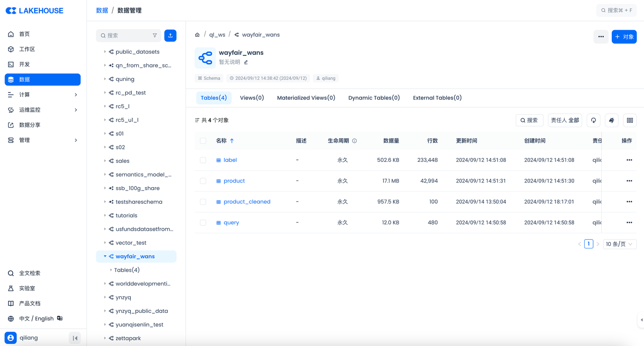Click the upload icon beside the search box

tap(170, 36)
